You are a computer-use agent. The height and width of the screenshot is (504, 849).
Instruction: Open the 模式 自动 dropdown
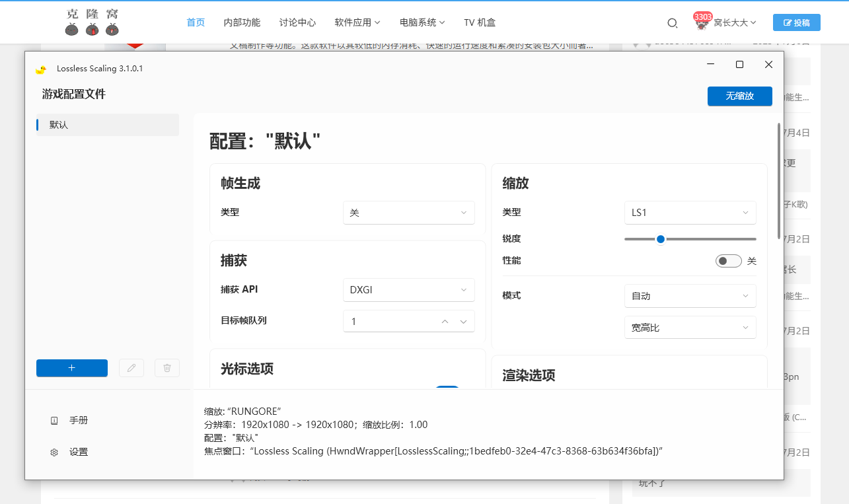pos(690,296)
